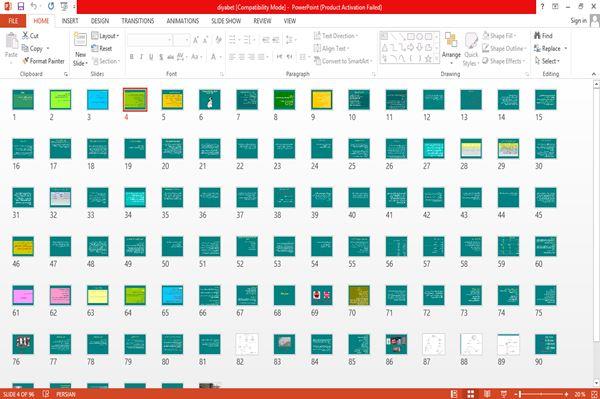Open the Shape Fill dropdown

pyautogui.click(x=499, y=36)
